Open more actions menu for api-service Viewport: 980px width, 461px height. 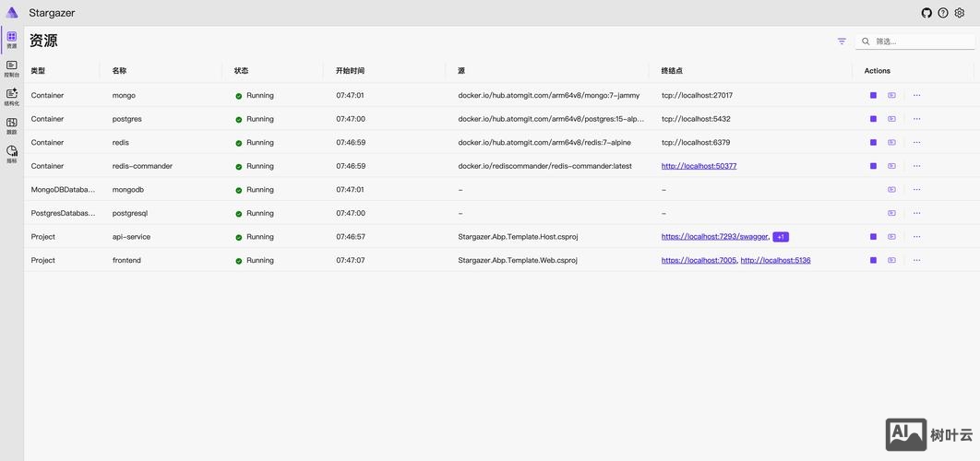[x=916, y=237]
